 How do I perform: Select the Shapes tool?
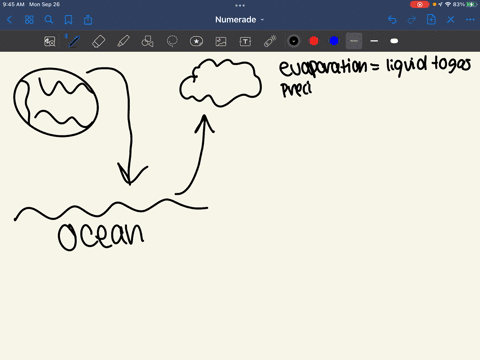[147, 41]
